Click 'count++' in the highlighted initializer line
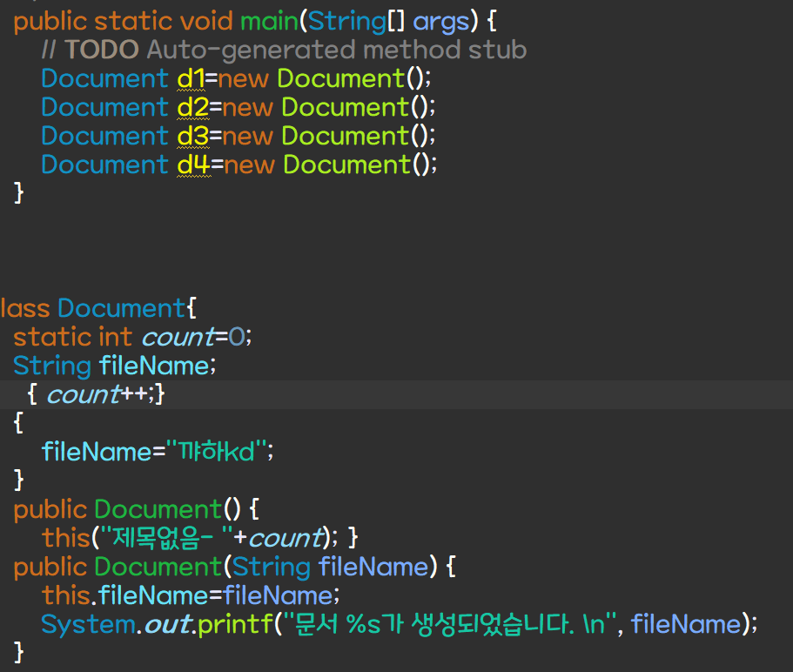Viewport: 793px width, 672px height. pos(97,395)
